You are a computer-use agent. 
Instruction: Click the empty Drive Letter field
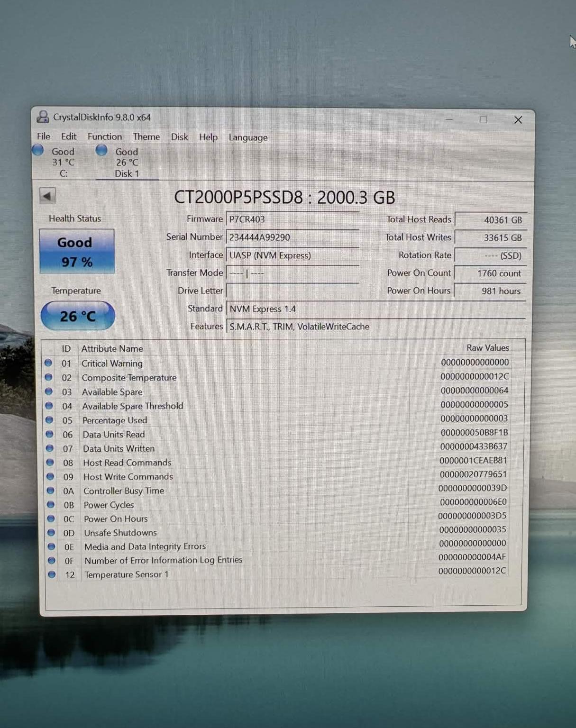tap(293, 291)
